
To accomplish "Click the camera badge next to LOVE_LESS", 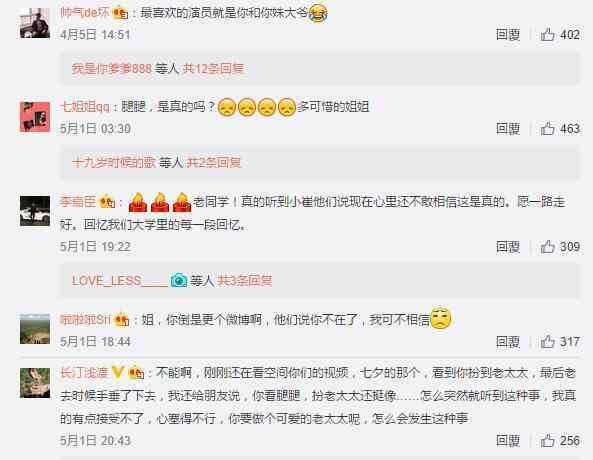I will point(179,281).
